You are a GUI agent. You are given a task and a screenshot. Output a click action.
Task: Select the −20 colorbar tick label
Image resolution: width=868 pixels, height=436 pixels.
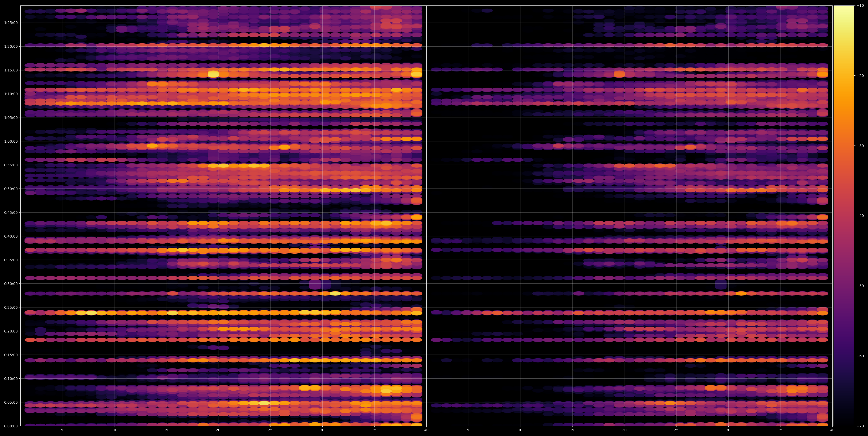pos(860,76)
